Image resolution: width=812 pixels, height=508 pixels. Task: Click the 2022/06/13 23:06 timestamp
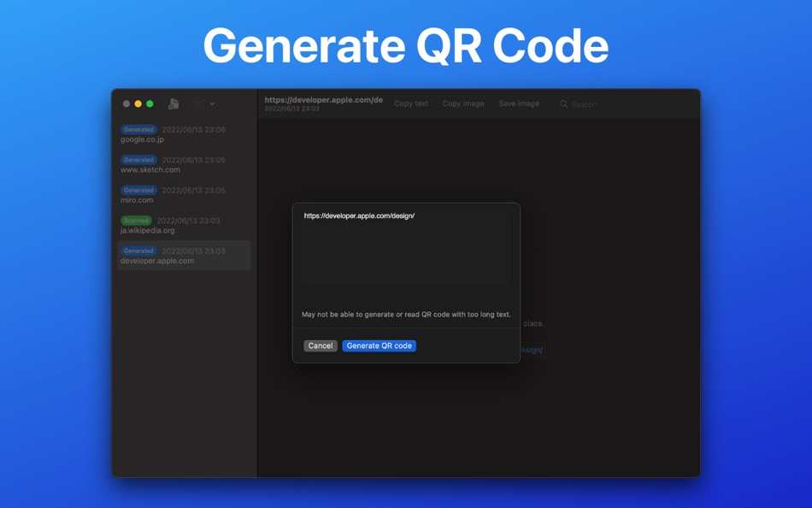pos(194,130)
